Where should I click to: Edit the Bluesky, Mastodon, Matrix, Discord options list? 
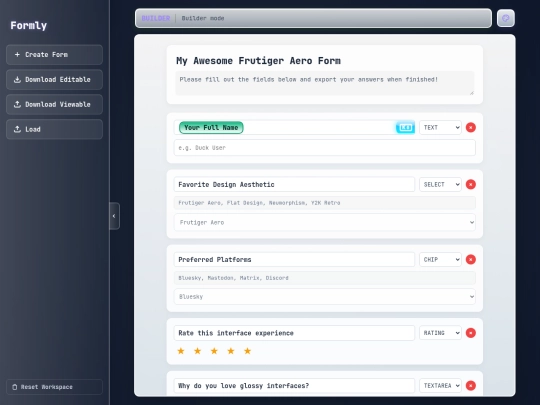click(325, 278)
